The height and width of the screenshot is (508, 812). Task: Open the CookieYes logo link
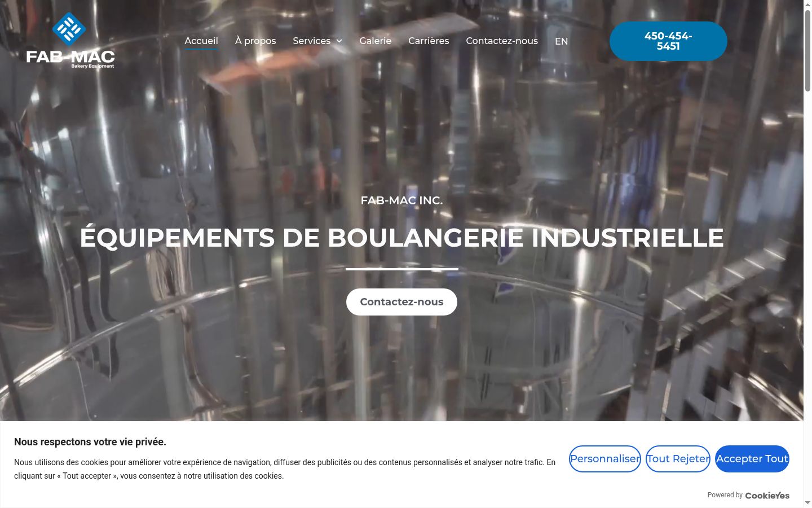tap(767, 496)
